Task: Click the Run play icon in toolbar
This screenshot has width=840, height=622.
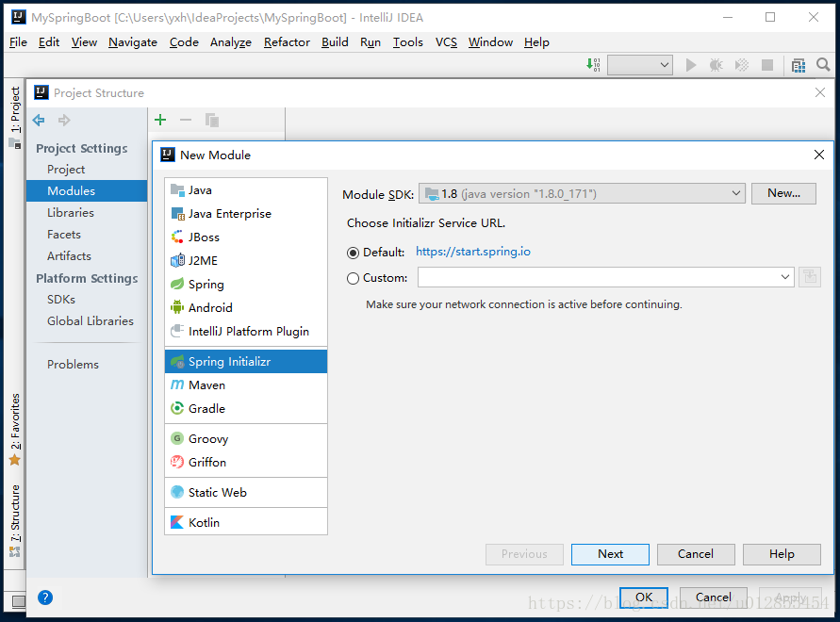Action: [x=691, y=65]
